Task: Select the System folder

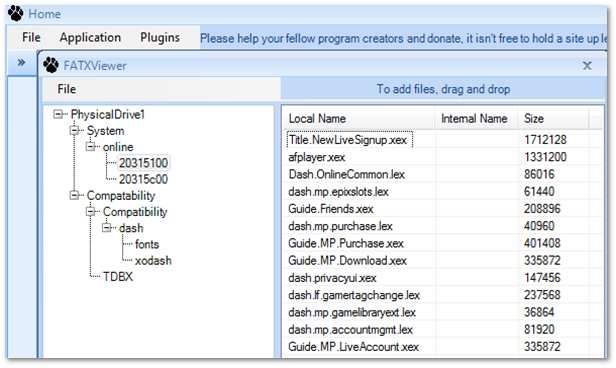Action: [x=105, y=130]
